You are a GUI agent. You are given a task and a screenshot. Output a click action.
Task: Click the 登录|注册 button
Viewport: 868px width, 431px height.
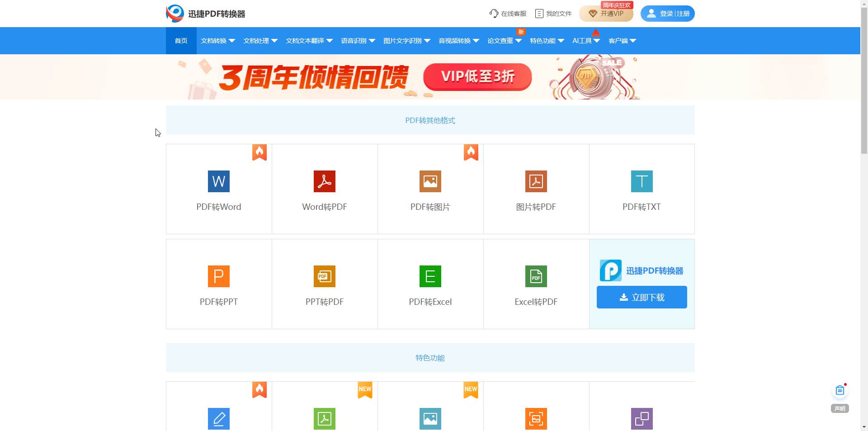click(x=668, y=14)
